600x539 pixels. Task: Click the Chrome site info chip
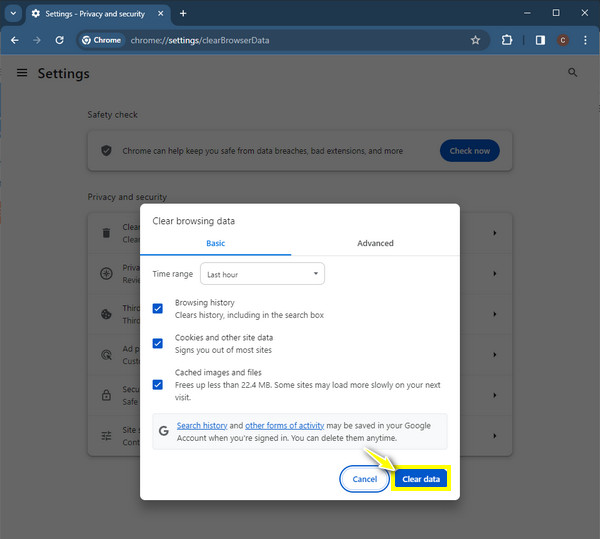tap(102, 40)
